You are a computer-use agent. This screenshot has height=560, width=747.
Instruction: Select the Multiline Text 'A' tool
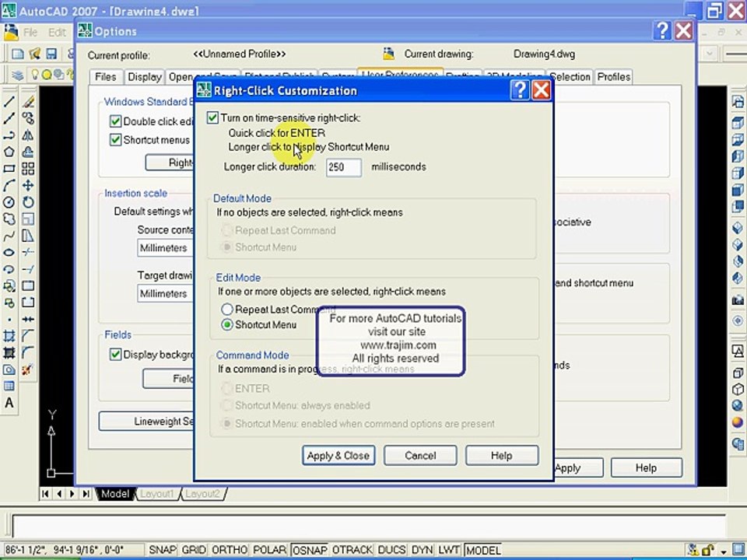pos(9,403)
